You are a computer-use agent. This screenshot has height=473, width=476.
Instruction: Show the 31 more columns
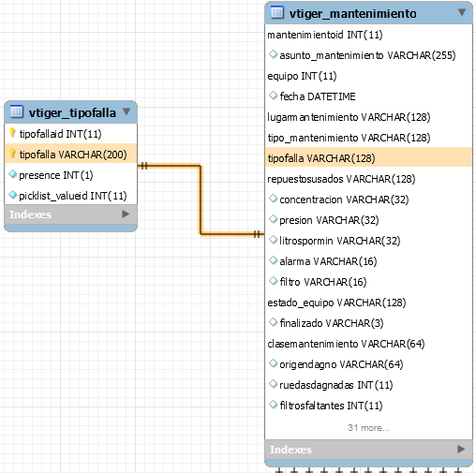click(368, 427)
